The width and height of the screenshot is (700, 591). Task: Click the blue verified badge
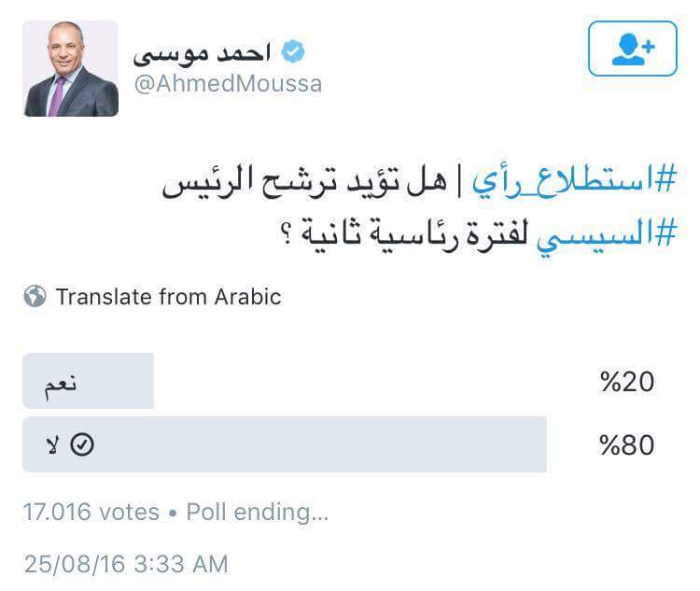click(293, 51)
